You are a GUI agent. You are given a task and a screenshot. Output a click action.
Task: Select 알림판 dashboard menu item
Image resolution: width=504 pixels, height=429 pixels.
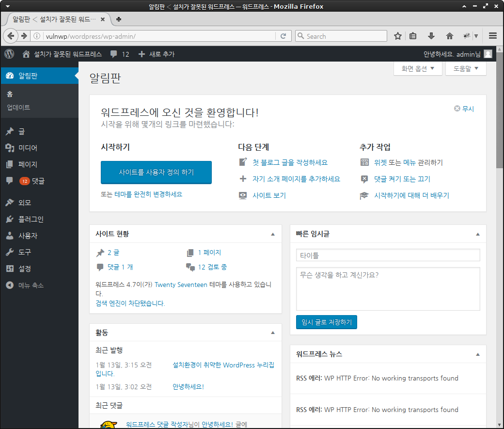(x=39, y=76)
